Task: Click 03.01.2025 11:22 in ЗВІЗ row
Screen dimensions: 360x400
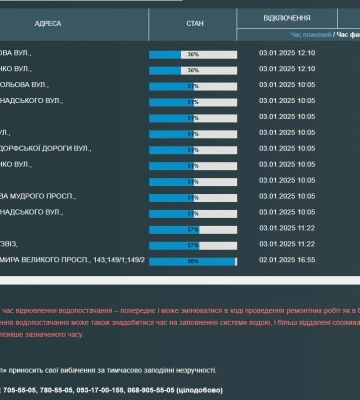Action: coord(287,244)
